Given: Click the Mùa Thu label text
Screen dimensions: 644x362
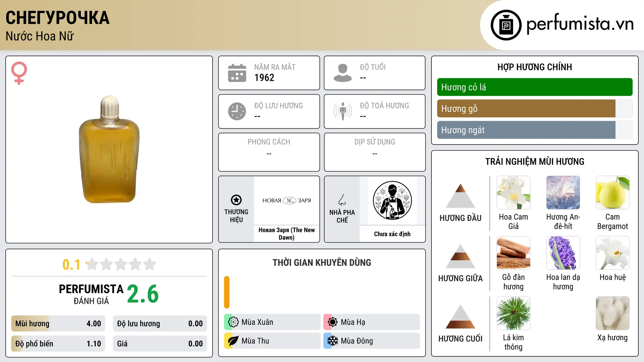Looking at the screenshot, I should 255,341.
